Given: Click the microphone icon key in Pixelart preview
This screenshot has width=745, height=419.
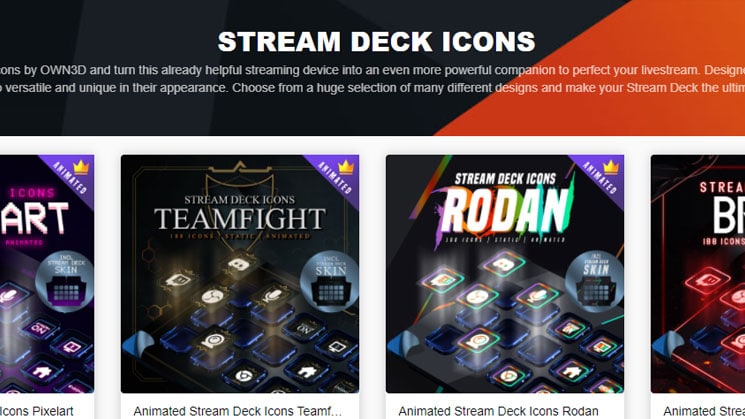Looking at the screenshot, I should (x=9, y=297).
